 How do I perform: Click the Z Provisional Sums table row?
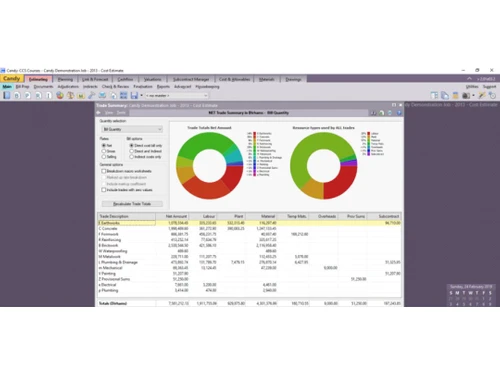pos(249,279)
